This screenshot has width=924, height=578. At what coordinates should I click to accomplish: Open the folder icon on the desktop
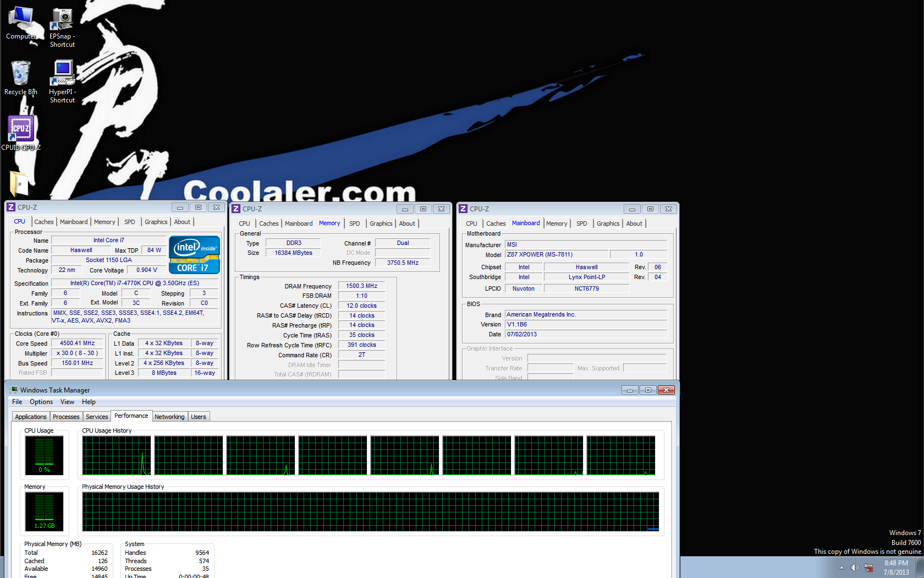point(19,183)
